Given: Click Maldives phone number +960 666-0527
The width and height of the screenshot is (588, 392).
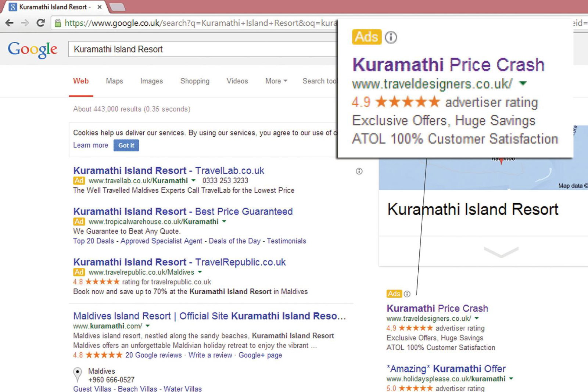Looking at the screenshot, I should pyautogui.click(x=111, y=380).
